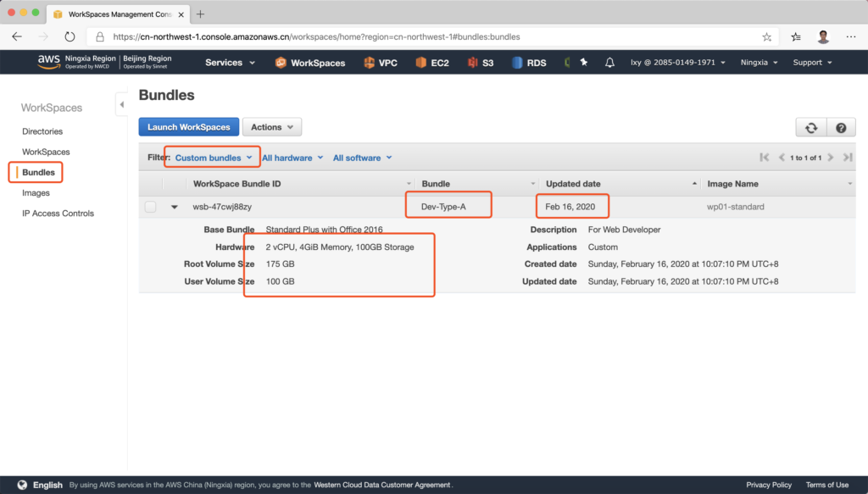Open the VPC service shortcut
The image size is (868, 494).
[380, 63]
